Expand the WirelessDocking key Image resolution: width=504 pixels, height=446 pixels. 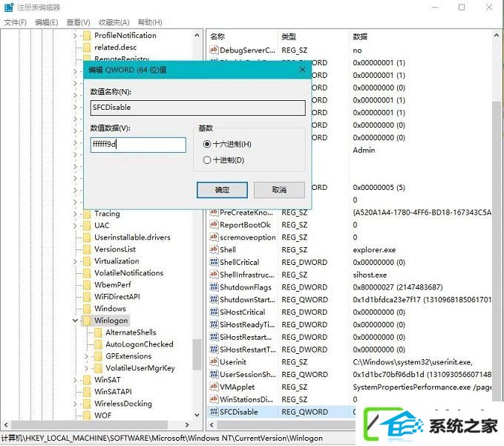pos(75,404)
